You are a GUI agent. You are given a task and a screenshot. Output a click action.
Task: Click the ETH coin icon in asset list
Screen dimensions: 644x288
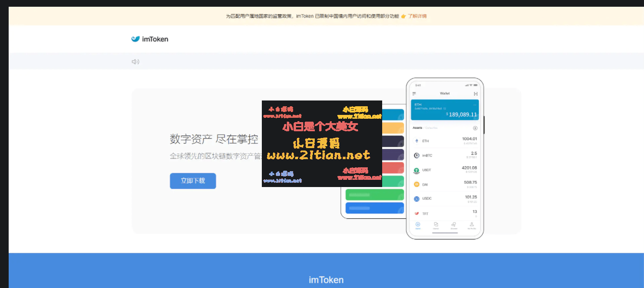[x=417, y=141]
